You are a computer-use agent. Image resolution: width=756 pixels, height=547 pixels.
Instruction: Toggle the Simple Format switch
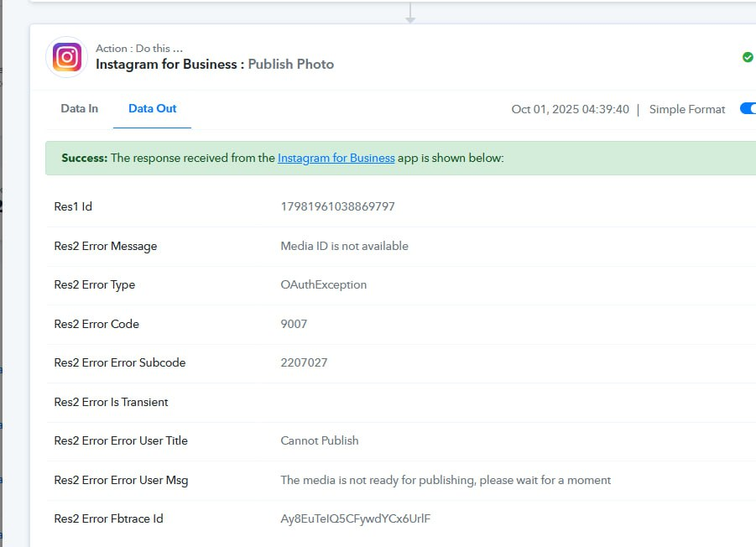pyautogui.click(x=747, y=109)
